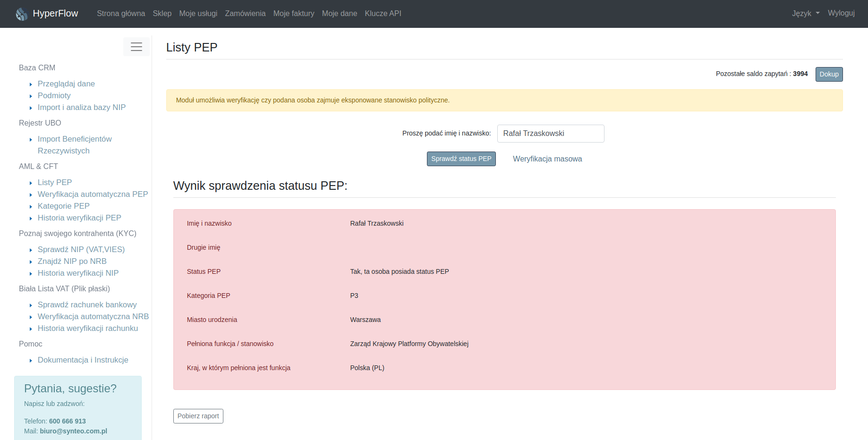Click the name input field

(551, 134)
